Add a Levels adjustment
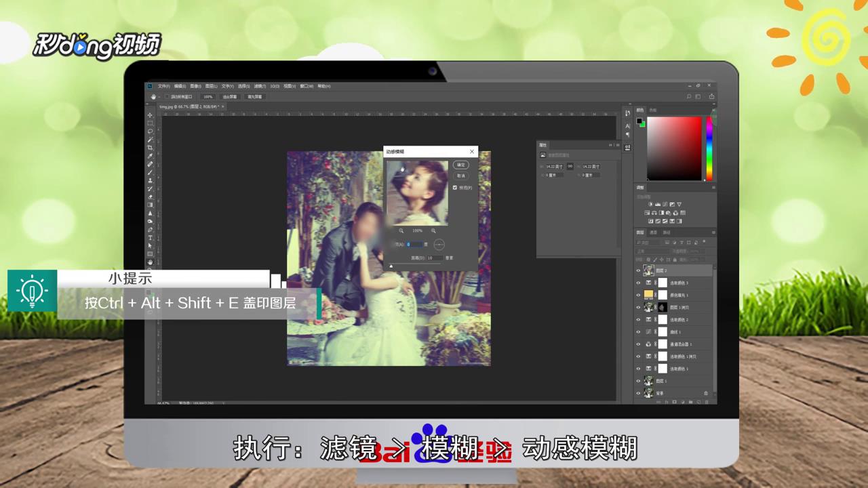The height and width of the screenshot is (488, 868). pyautogui.click(x=658, y=204)
